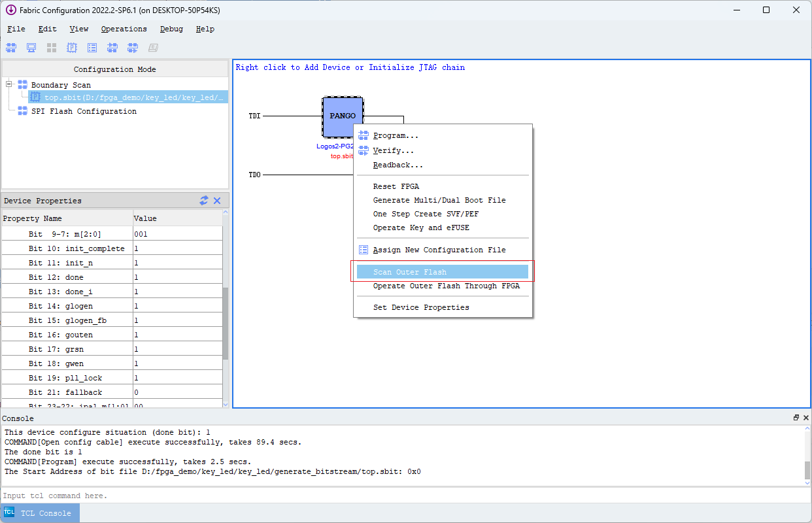Click the monitor-shaped toolbar icon
Image resolution: width=812 pixels, height=523 pixels.
click(x=31, y=47)
